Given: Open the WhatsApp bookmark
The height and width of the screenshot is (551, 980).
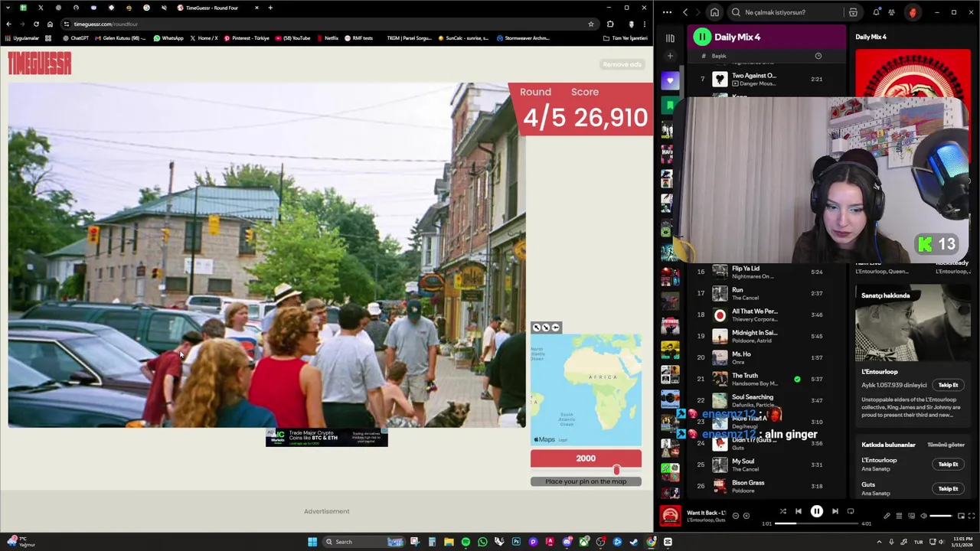Looking at the screenshot, I should point(168,38).
